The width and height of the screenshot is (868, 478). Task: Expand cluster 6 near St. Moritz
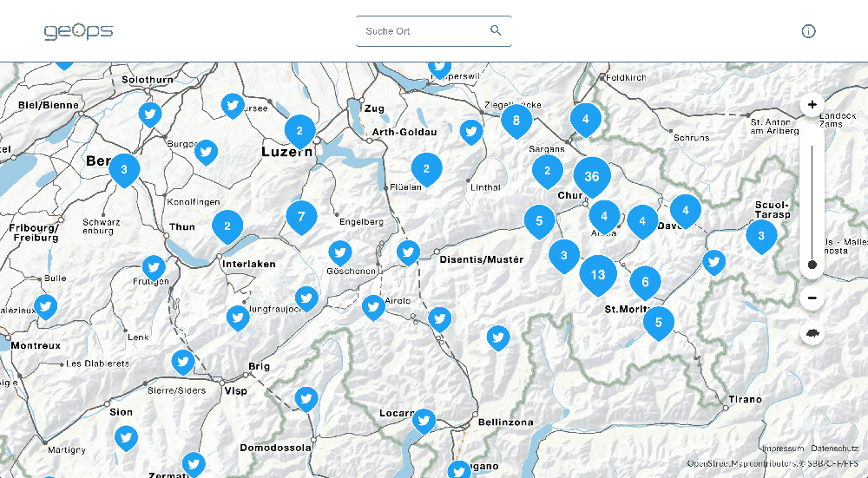645,282
